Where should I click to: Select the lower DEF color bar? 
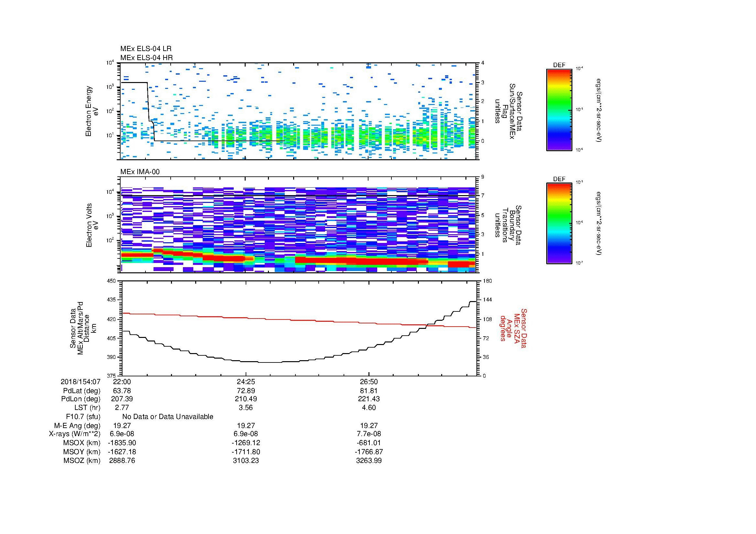click(x=559, y=224)
